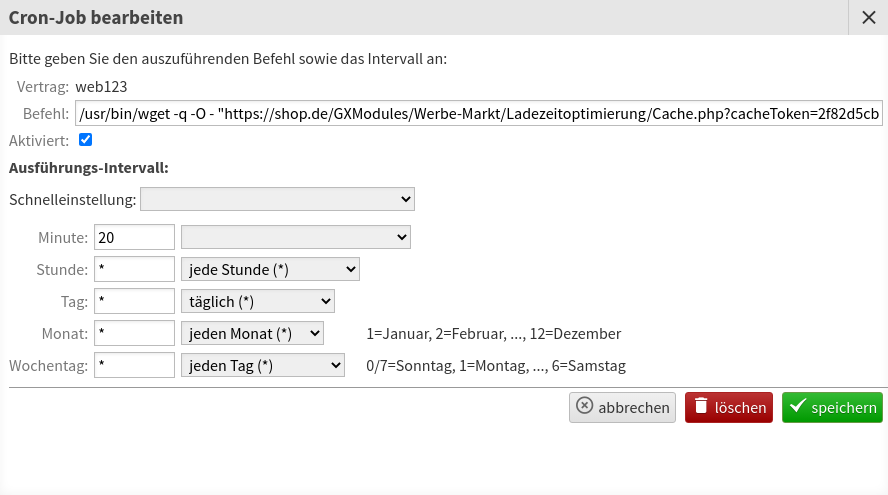
Task: Uncheck the Aktiviert checkbox
Action: pos(86,140)
